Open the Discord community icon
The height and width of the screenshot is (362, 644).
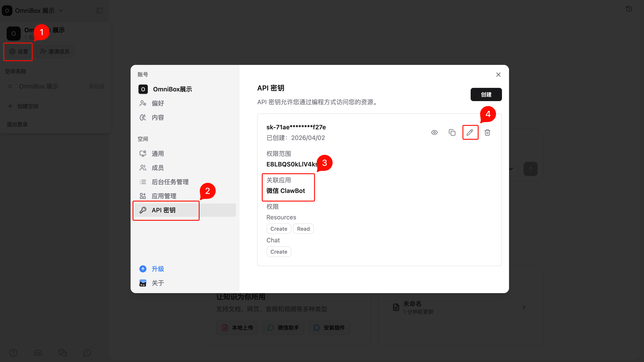point(38,353)
